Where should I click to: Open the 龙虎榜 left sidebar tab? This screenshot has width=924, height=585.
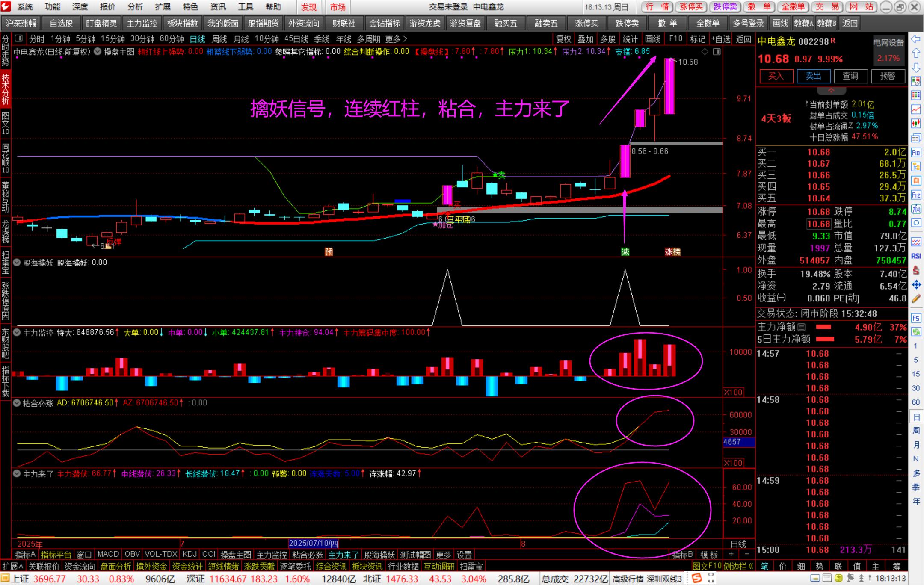[5, 232]
